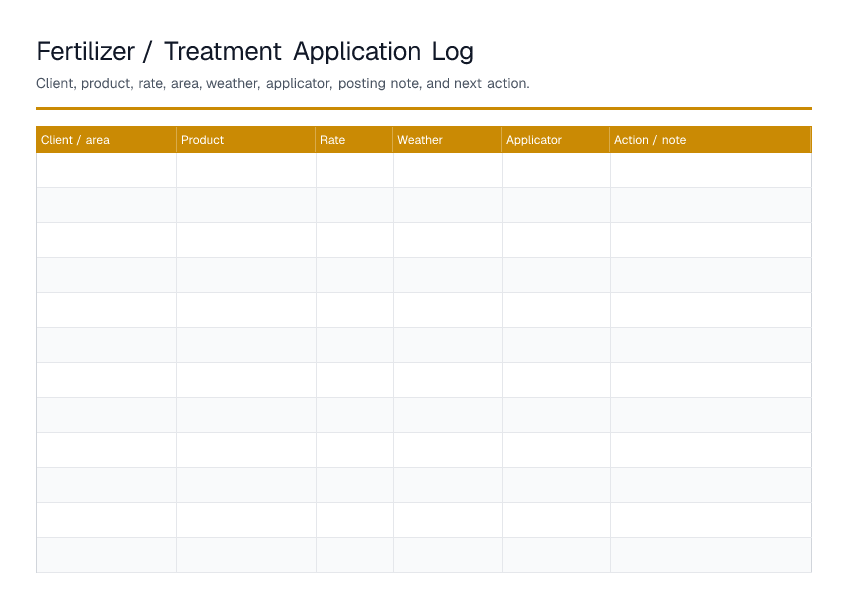This screenshot has height=600, width=848.
Task: Click the 'Weather' column header
Action: pos(447,140)
